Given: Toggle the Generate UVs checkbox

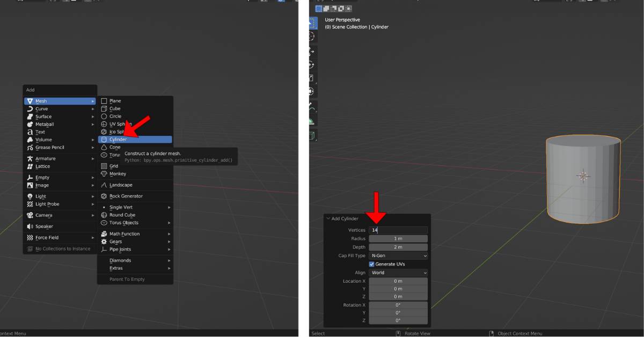Looking at the screenshot, I should pos(371,264).
